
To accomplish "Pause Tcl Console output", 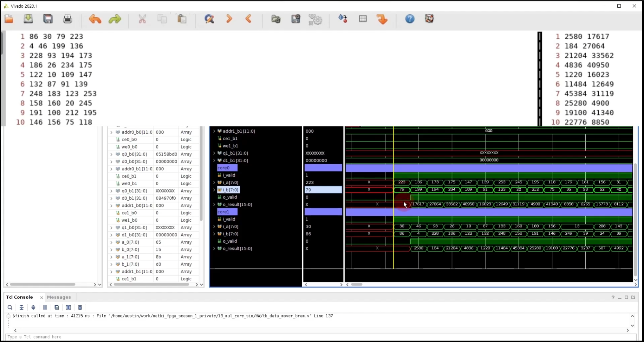I will [x=45, y=307].
